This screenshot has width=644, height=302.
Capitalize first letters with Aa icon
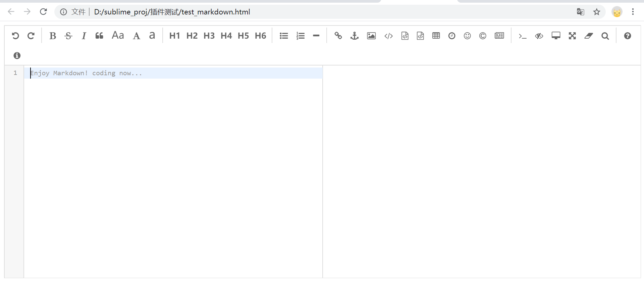(x=118, y=36)
